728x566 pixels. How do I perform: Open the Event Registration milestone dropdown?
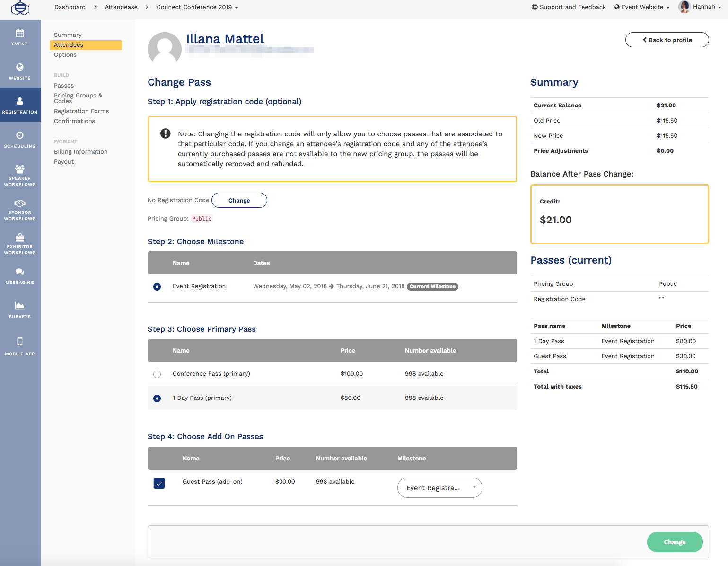[439, 487]
